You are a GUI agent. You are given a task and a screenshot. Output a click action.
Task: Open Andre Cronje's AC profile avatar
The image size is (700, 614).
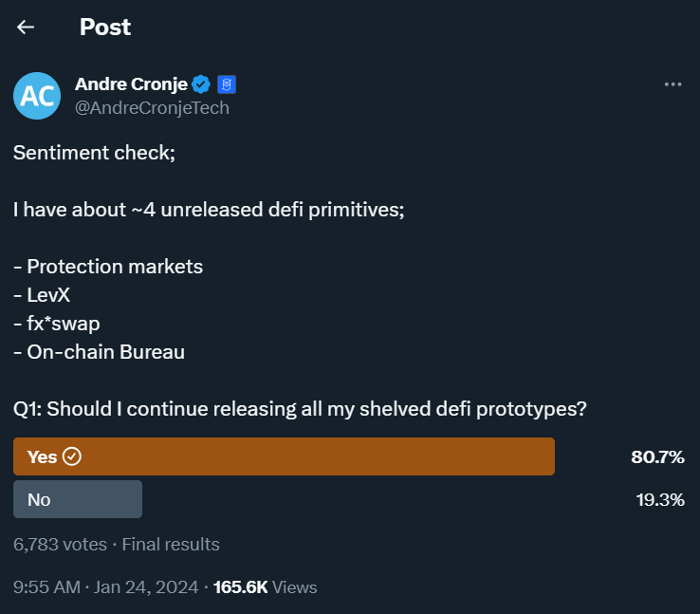[x=37, y=96]
